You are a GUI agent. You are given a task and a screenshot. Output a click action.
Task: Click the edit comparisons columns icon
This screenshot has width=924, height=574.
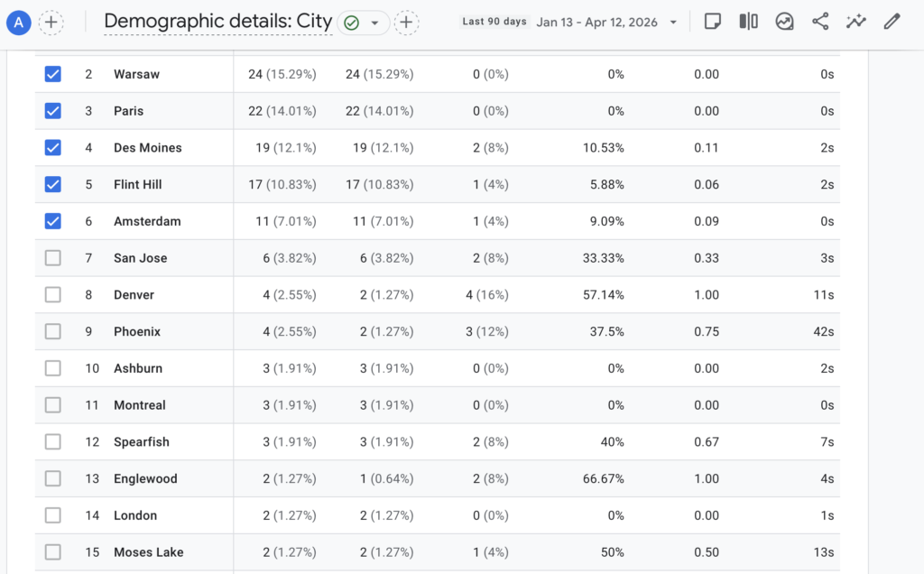748,22
